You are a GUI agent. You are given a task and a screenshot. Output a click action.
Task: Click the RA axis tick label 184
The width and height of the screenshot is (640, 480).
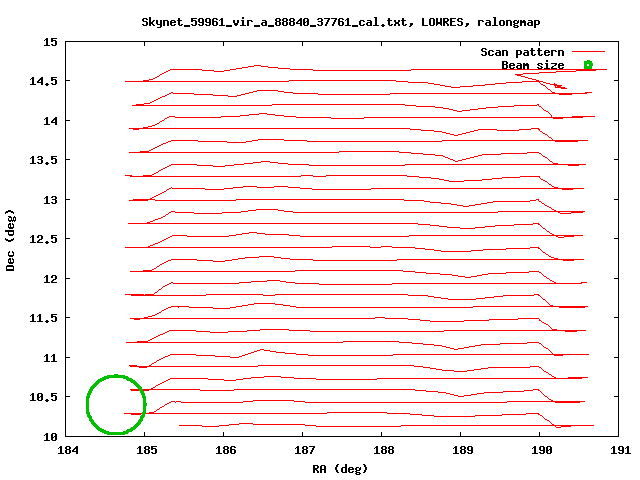68,450
